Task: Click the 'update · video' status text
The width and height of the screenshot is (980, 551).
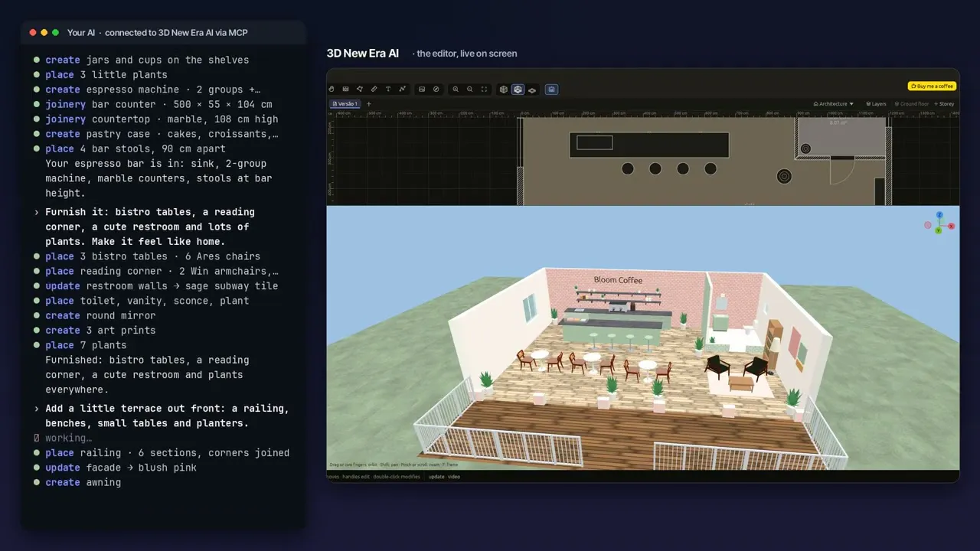Action: [x=444, y=477]
